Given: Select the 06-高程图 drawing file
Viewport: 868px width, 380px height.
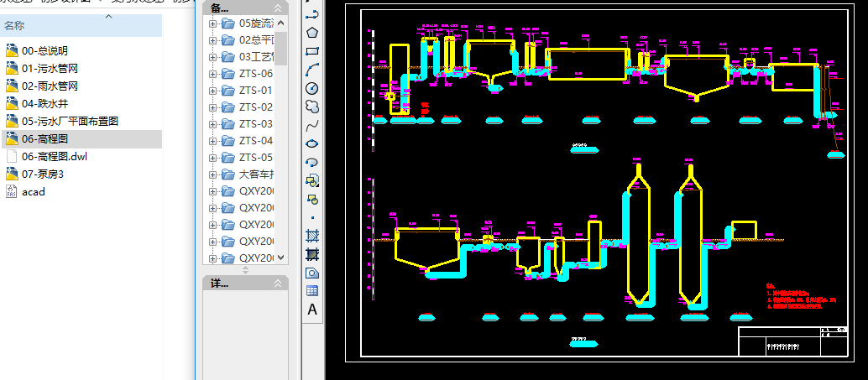Looking at the screenshot, I should pos(81,139).
